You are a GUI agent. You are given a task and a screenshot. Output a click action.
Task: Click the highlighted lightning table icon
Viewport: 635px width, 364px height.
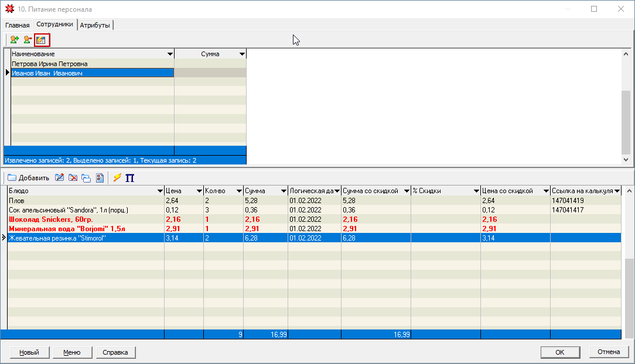pos(42,40)
